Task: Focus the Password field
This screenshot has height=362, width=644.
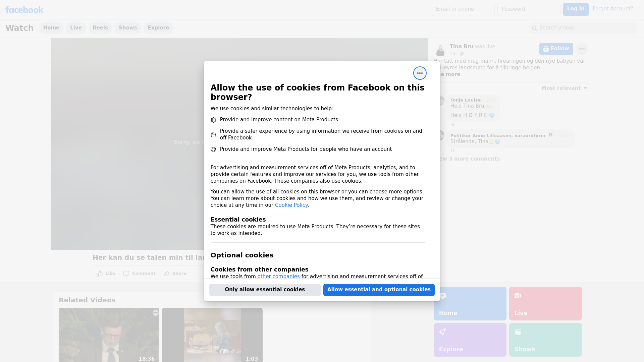Action: (529, 9)
